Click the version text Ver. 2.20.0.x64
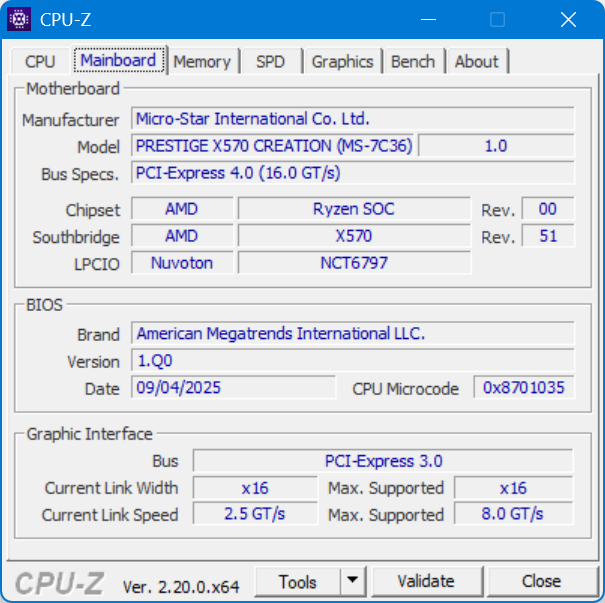This screenshot has width=605, height=603. point(181,587)
